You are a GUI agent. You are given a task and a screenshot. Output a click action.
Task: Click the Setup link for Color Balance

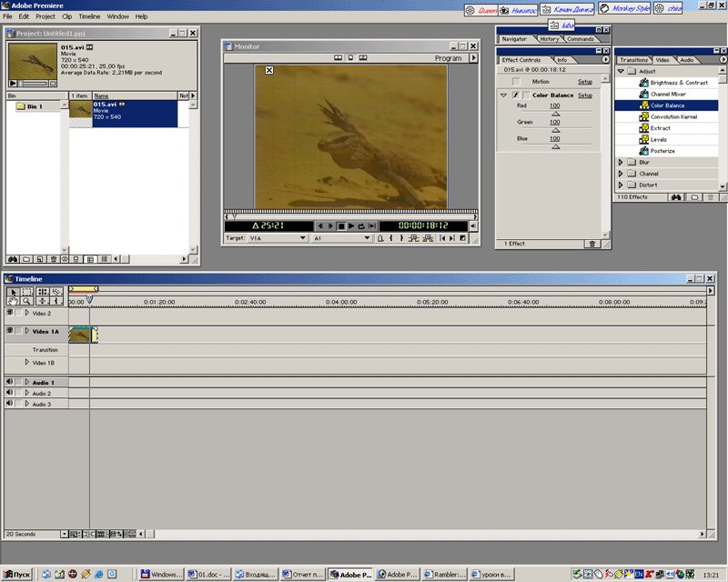tap(585, 95)
